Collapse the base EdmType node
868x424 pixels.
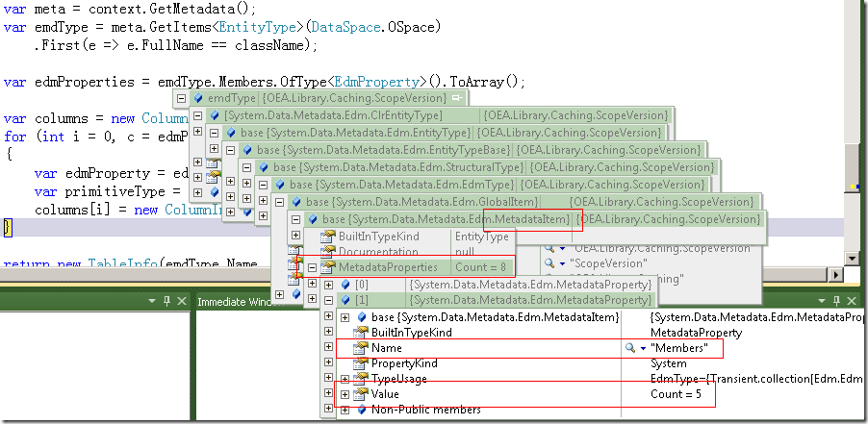coord(263,185)
